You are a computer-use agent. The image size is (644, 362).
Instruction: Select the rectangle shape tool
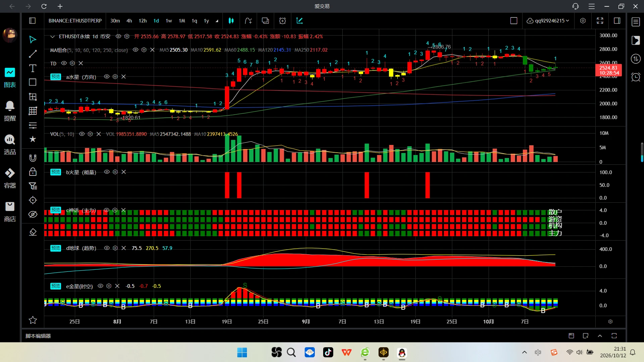coord(33,82)
